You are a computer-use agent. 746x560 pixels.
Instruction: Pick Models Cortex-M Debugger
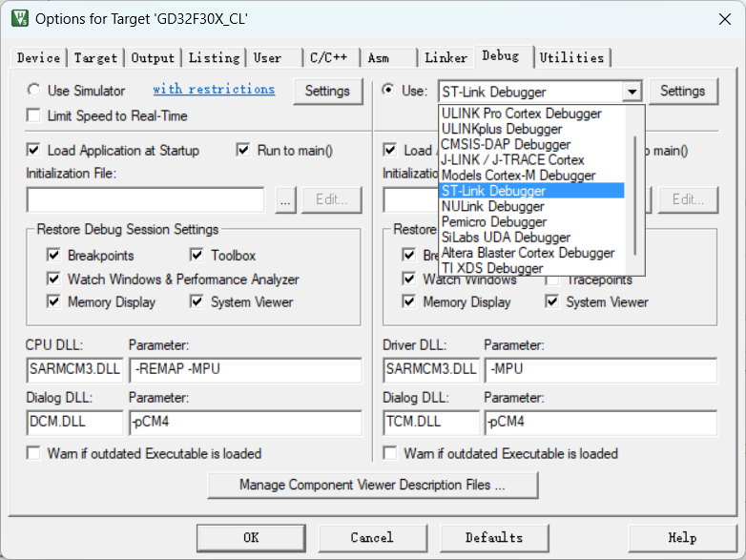coord(532,176)
